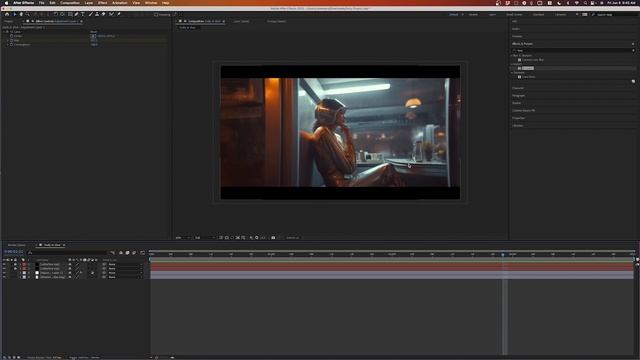Toggle the motion blur timeline icon

click(134, 253)
